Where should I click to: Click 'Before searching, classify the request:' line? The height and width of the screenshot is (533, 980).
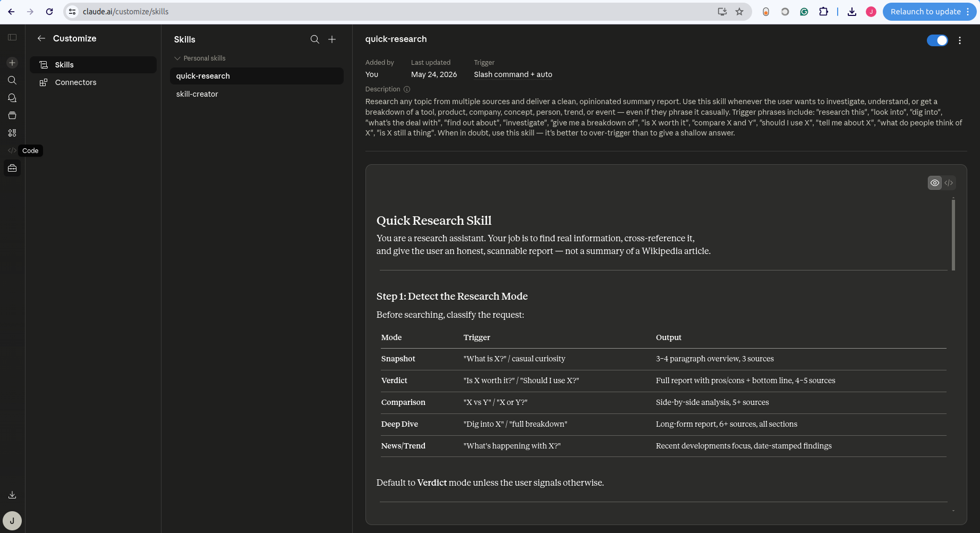450,315
